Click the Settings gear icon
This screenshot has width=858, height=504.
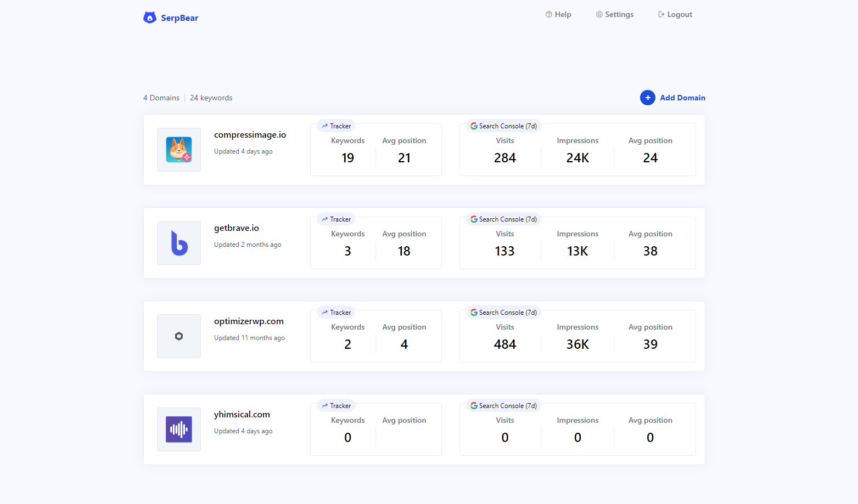coord(599,14)
